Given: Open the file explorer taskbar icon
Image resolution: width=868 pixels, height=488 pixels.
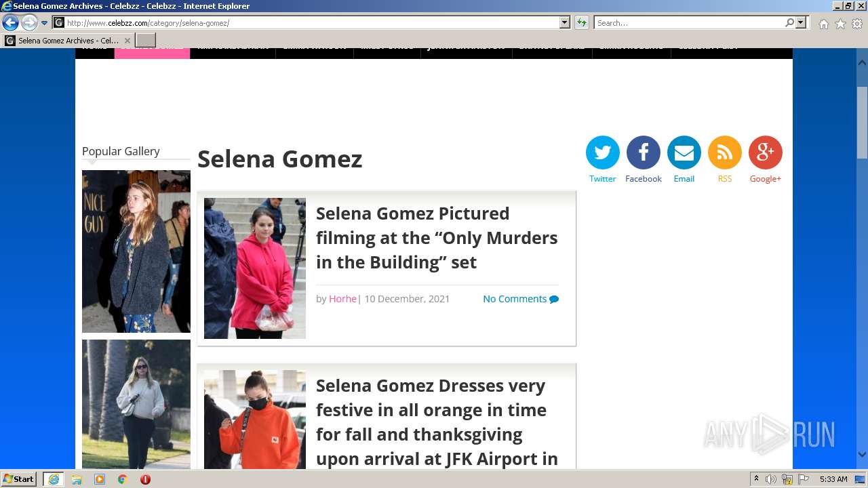Looking at the screenshot, I should coord(77,479).
